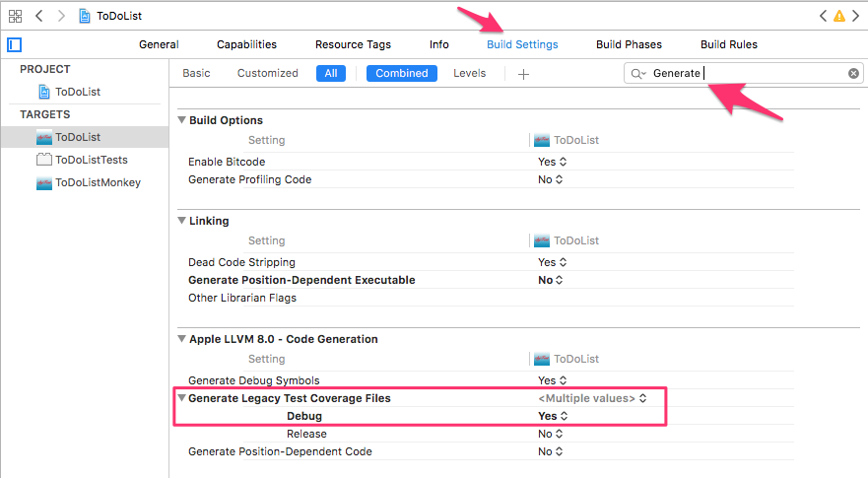Clear the Generate search field

coord(853,73)
